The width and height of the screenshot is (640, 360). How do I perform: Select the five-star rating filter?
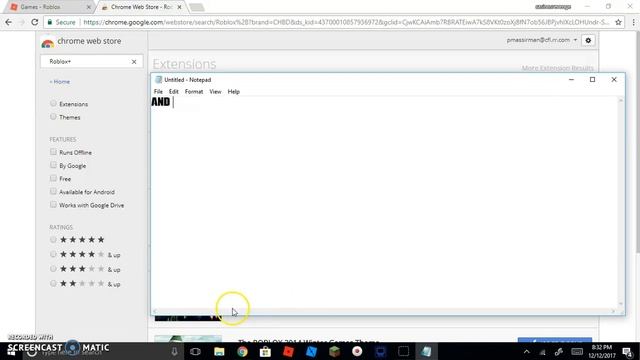point(53,240)
